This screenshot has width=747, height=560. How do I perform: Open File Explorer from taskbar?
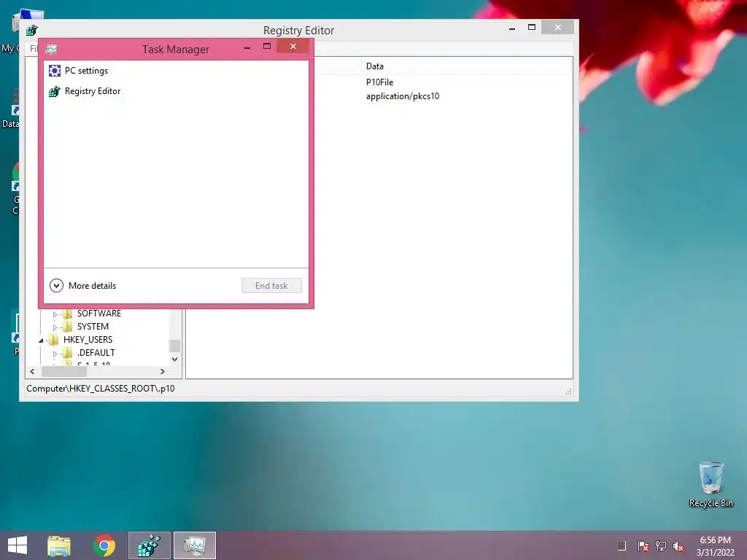tap(59, 545)
